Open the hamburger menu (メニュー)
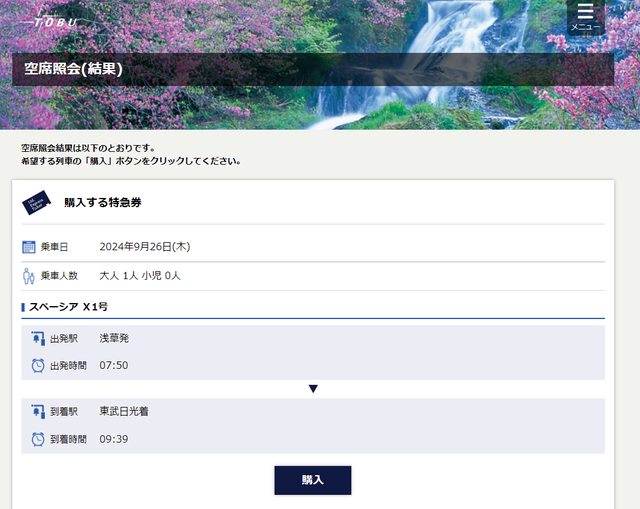 point(585,16)
